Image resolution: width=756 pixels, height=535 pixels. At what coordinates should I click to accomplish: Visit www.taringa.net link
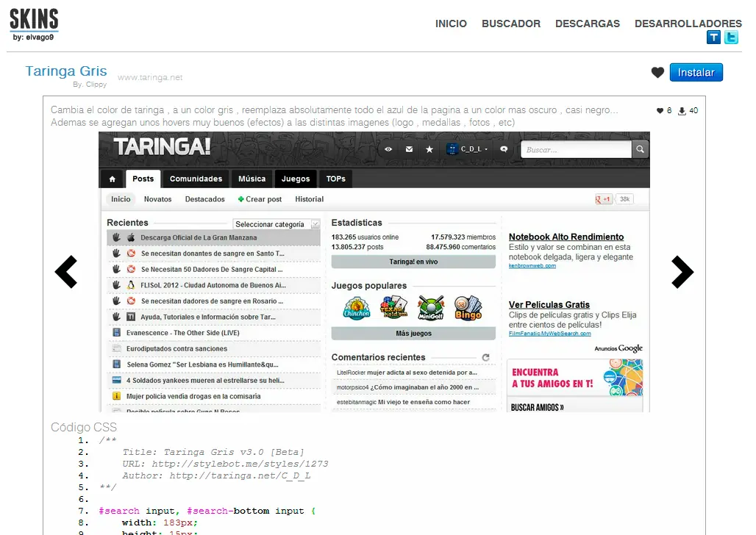150,77
